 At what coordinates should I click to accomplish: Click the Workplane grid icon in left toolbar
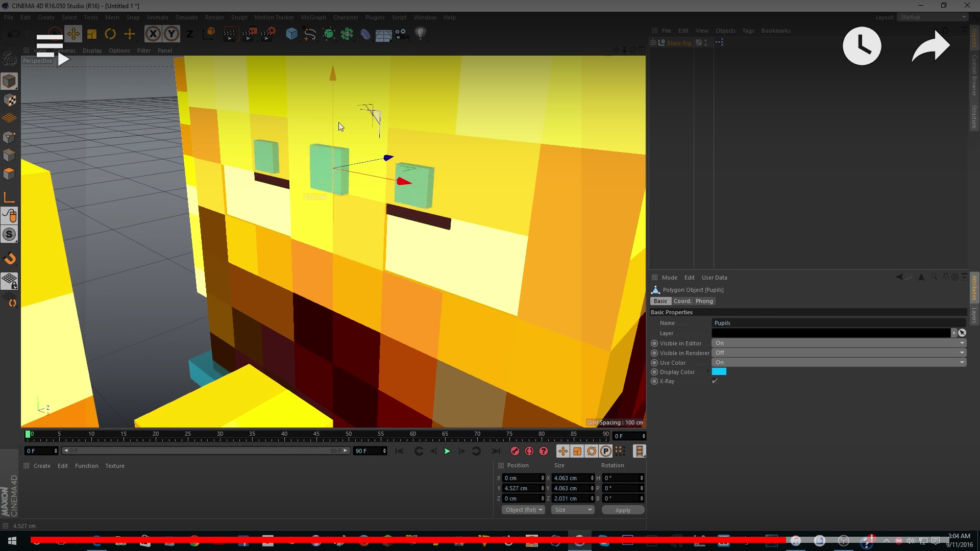pos(9,118)
